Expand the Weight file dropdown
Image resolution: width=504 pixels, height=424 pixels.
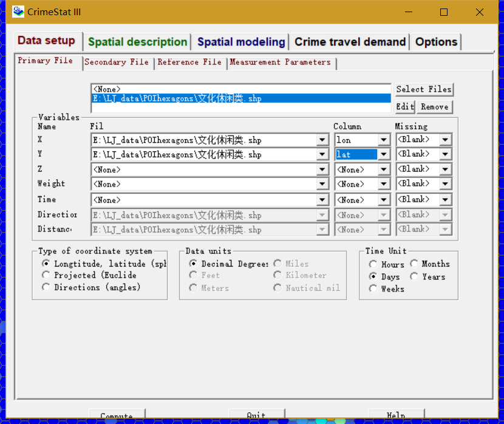pyautogui.click(x=322, y=184)
